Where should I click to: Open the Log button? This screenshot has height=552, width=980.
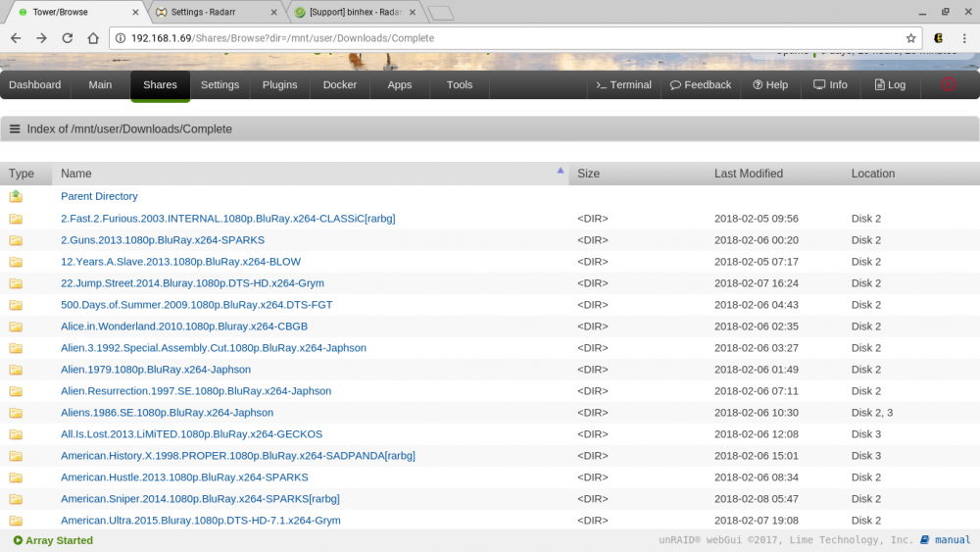(x=890, y=85)
